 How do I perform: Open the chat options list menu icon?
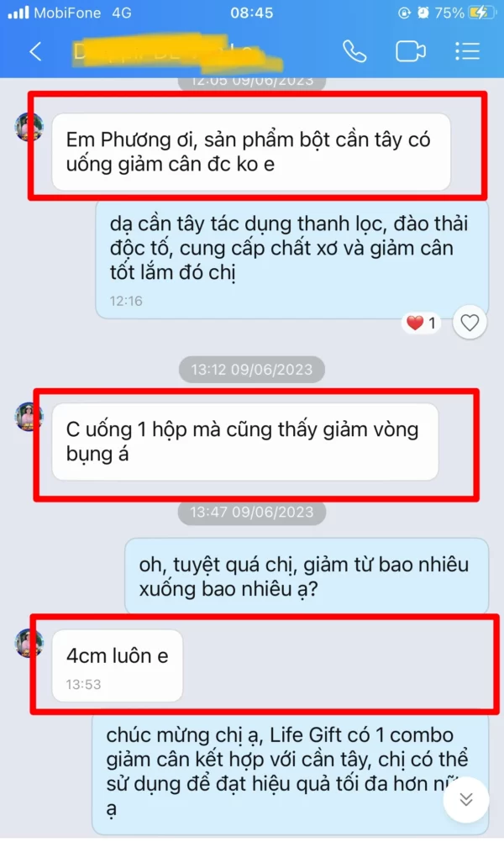click(467, 52)
